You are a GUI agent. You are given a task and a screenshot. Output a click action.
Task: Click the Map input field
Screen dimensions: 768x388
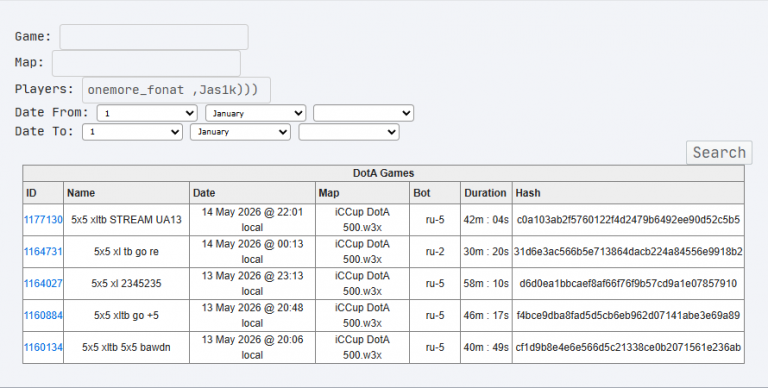146,63
